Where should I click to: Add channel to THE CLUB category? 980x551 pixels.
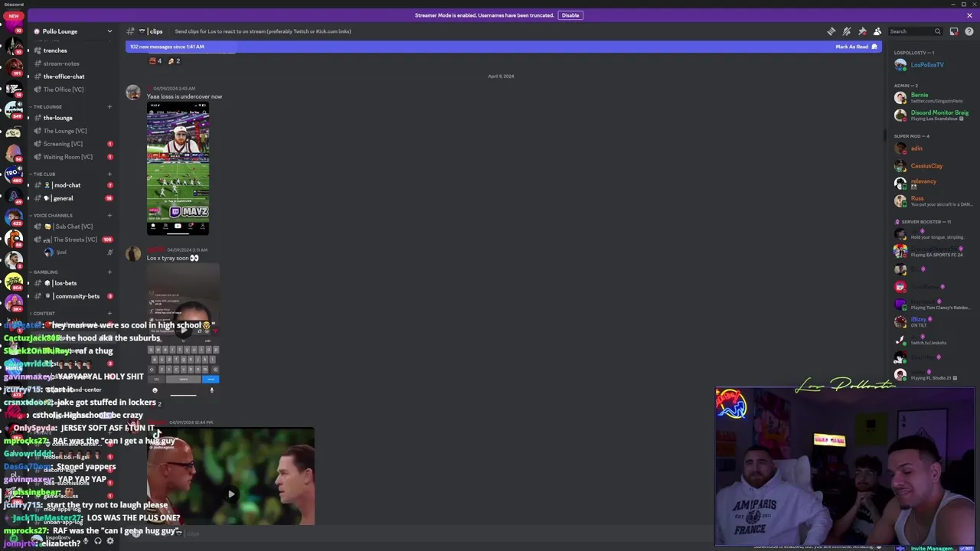pos(109,174)
